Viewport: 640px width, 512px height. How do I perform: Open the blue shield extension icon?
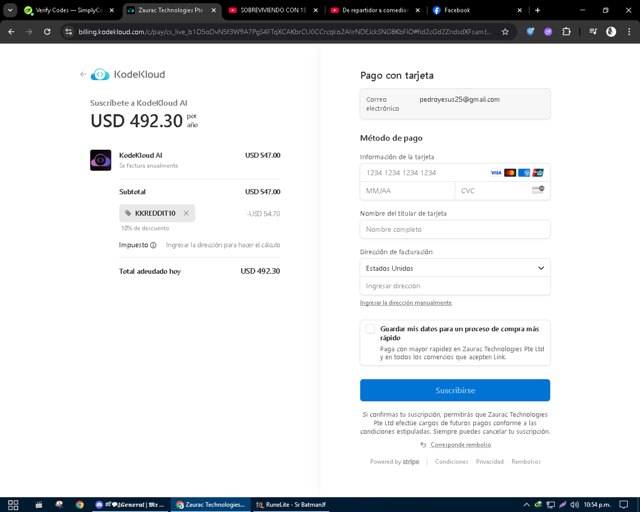click(530, 31)
